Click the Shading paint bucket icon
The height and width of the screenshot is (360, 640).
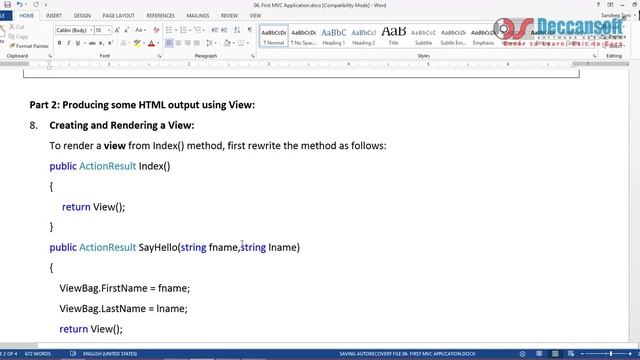coord(227,43)
